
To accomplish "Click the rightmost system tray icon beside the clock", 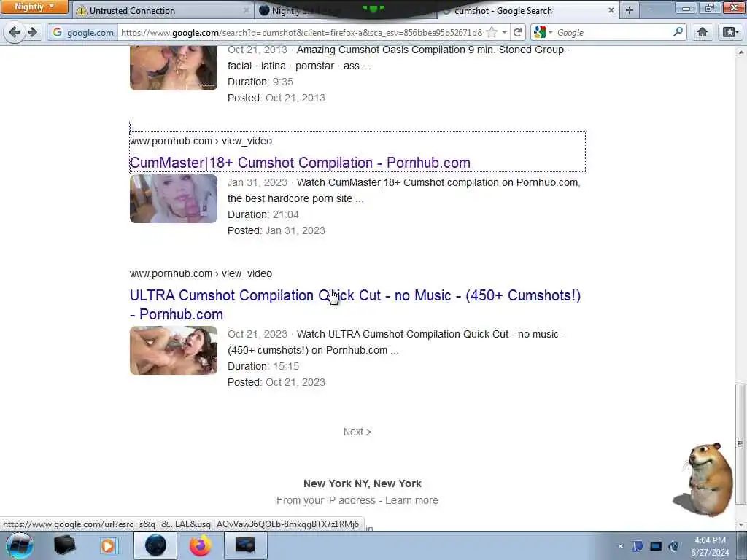I will (673, 546).
